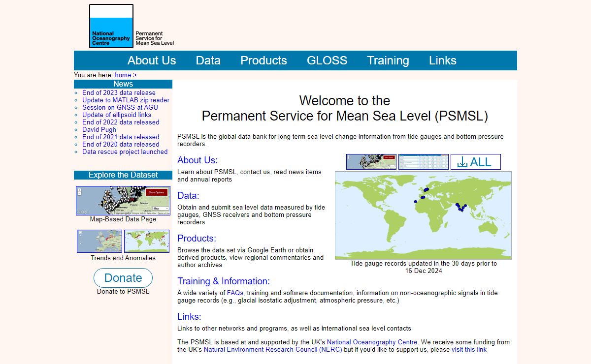This screenshot has height=364, width=591.
Task: Click the Training & Information: heading link
Action: [x=224, y=281]
